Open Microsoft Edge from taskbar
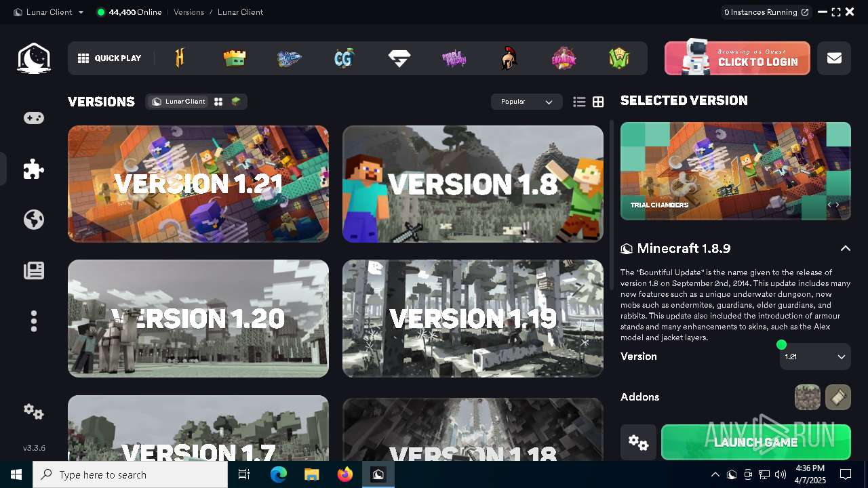868x488 pixels. pos(279,474)
